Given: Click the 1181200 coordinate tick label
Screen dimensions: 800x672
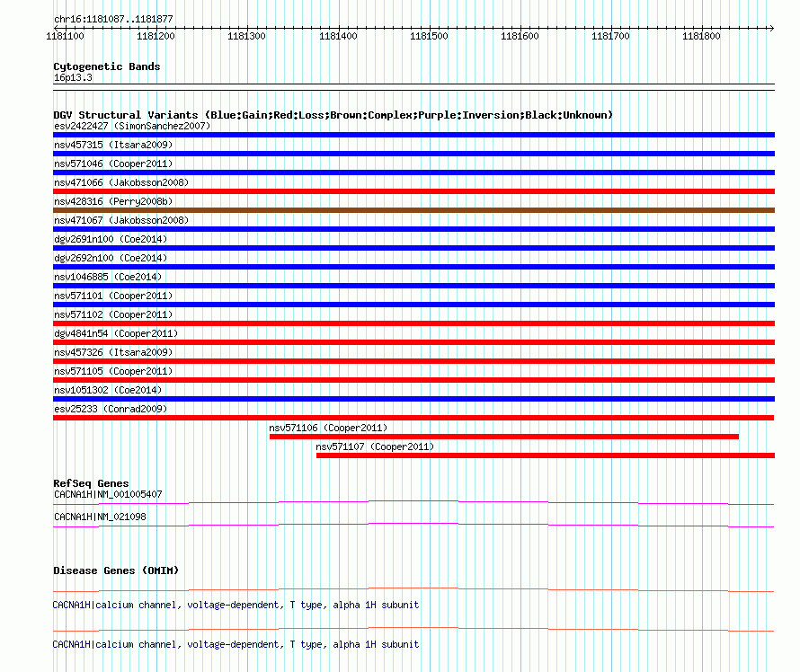Looking at the screenshot, I should point(156,36).
